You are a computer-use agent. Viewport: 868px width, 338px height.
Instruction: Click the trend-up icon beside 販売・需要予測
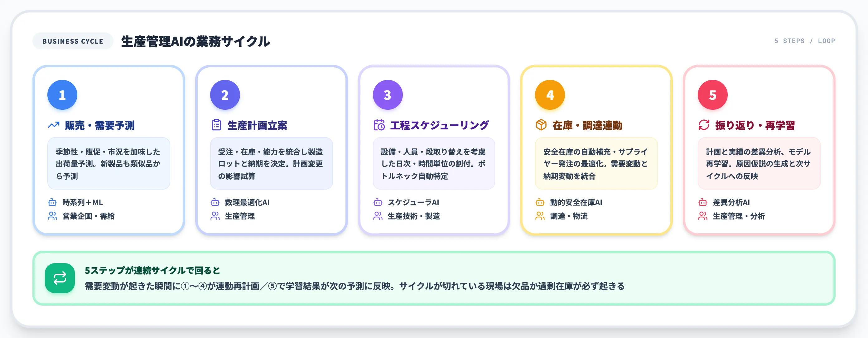(53, 125)
